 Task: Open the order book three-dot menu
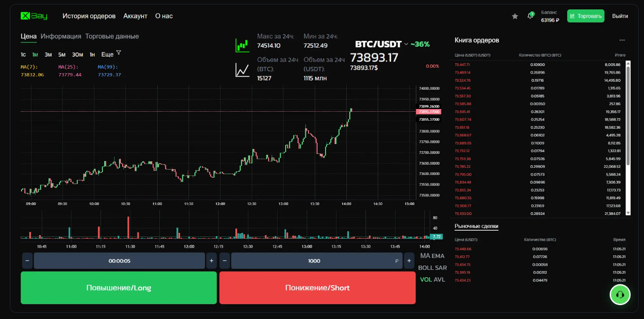pos(622,40)
